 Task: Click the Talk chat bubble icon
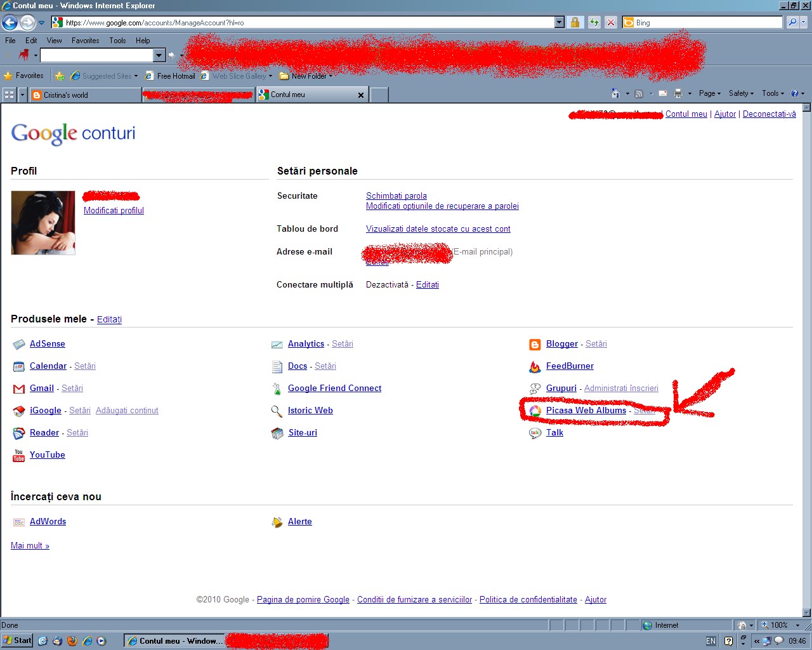tap(535, 434)
